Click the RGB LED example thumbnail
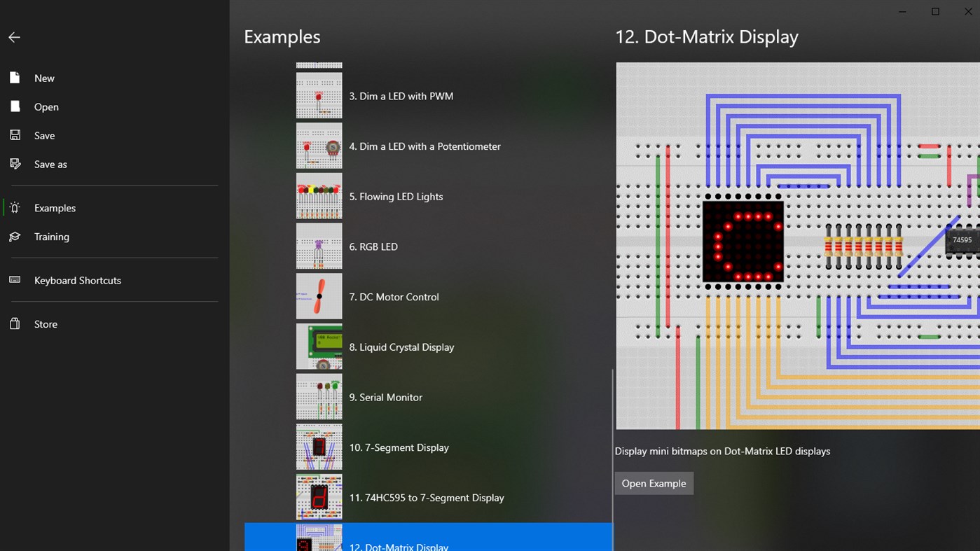Image resolution: width=980 pixels, height=551 pixels. [319, 246]
